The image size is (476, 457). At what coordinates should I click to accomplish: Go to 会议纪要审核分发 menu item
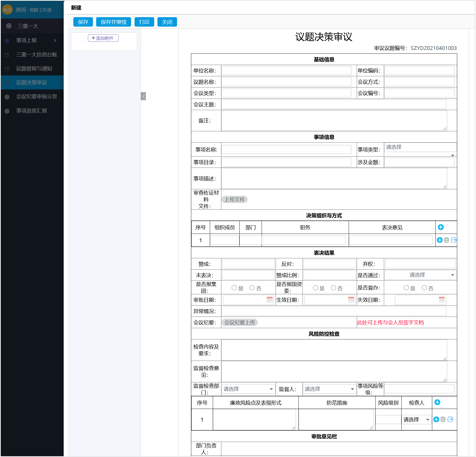point(37,96)
